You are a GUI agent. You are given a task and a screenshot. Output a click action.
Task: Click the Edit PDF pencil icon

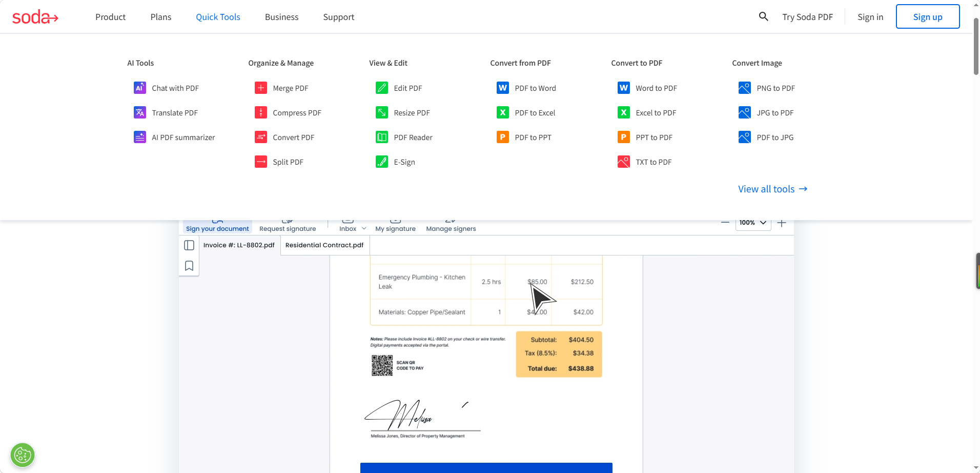[x=382, y=88]
